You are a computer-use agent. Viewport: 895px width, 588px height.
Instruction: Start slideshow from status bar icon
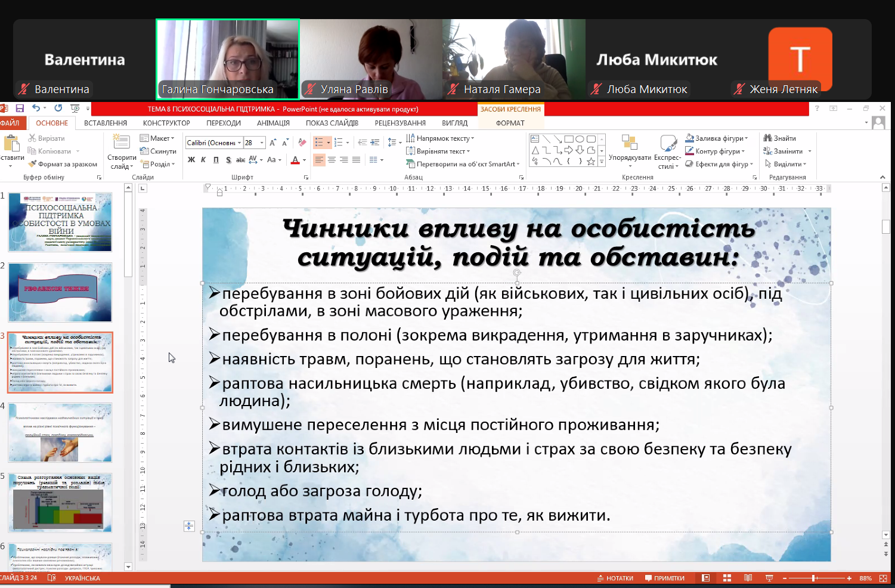[769, 578]
